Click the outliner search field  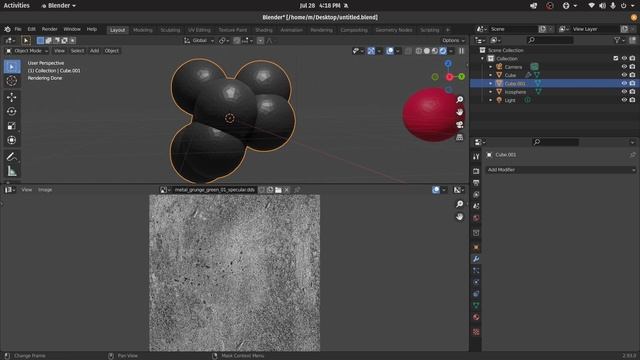[x=550, y=40]
